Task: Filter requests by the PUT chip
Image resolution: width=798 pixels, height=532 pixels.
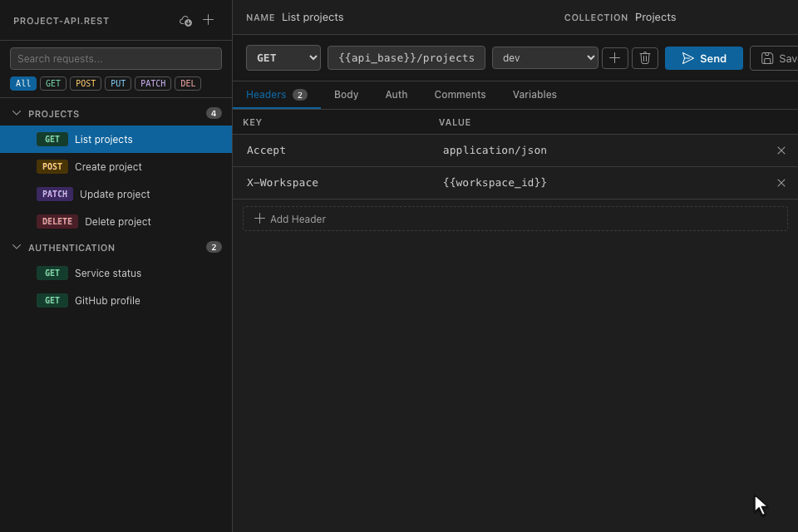Action: (x=118, y=83)
